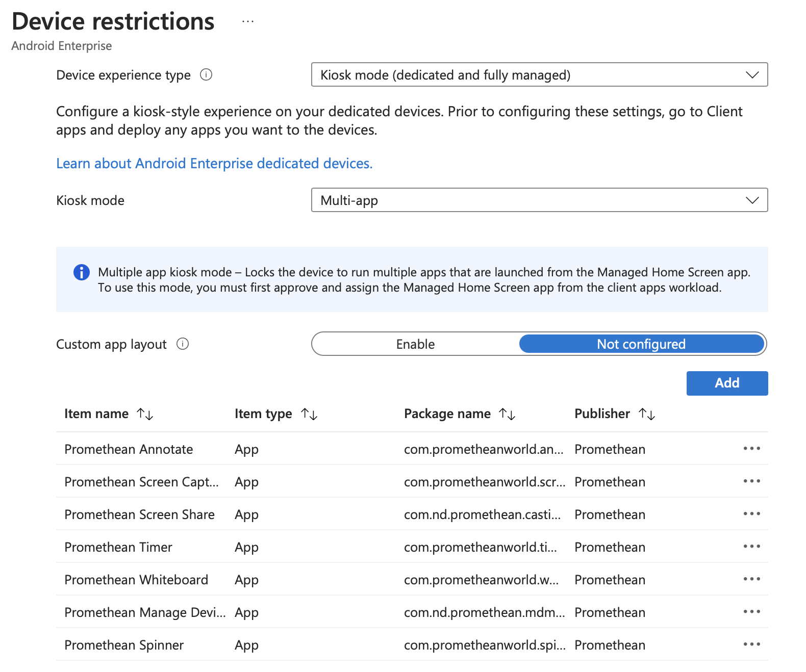Select the Promethean Screen Share item name
The image size is (806, 672).
click(139, 514)
